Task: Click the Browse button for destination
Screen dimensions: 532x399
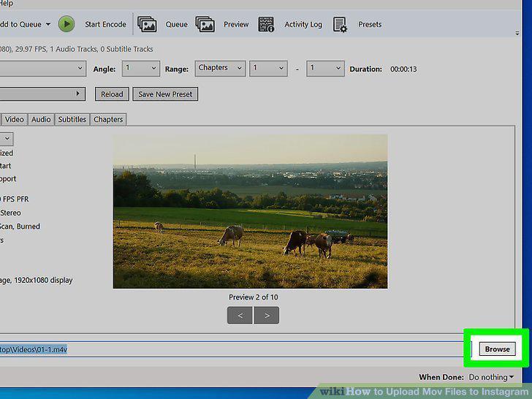Action: (x=497, y=349)
